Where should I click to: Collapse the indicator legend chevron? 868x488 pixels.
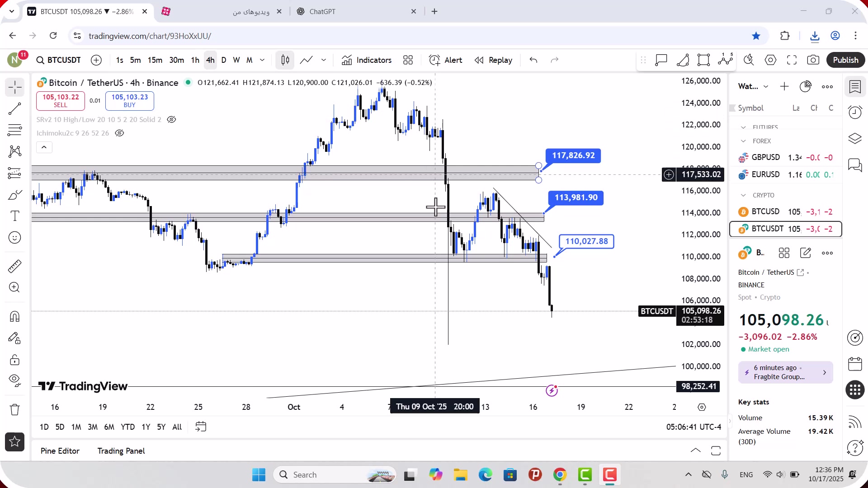pyautogui.click(x=44, y=147)
